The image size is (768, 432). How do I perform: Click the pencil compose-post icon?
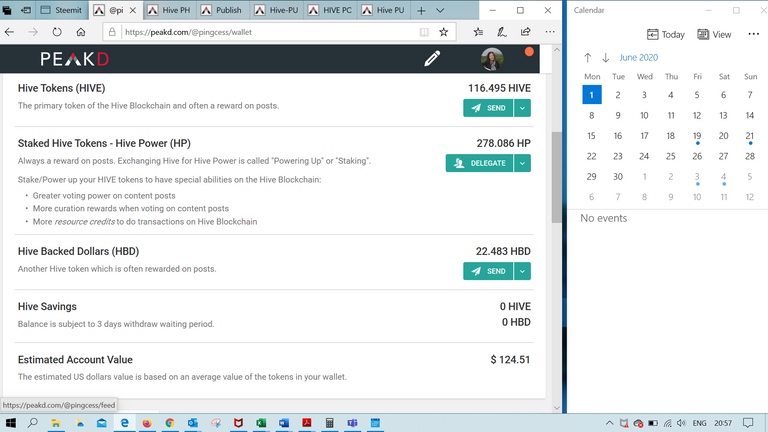click(432, 59)
